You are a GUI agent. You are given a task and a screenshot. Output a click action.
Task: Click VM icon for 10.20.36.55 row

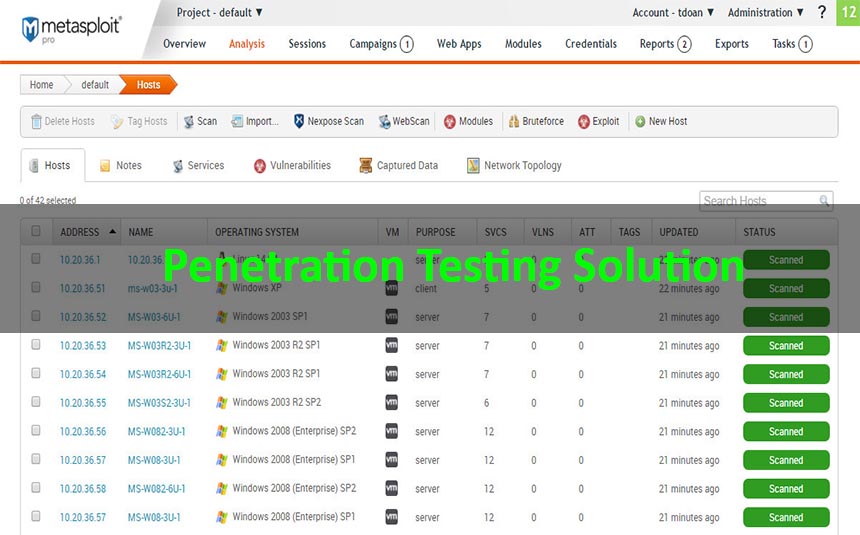pyautogui.click(x=392, y=402)
